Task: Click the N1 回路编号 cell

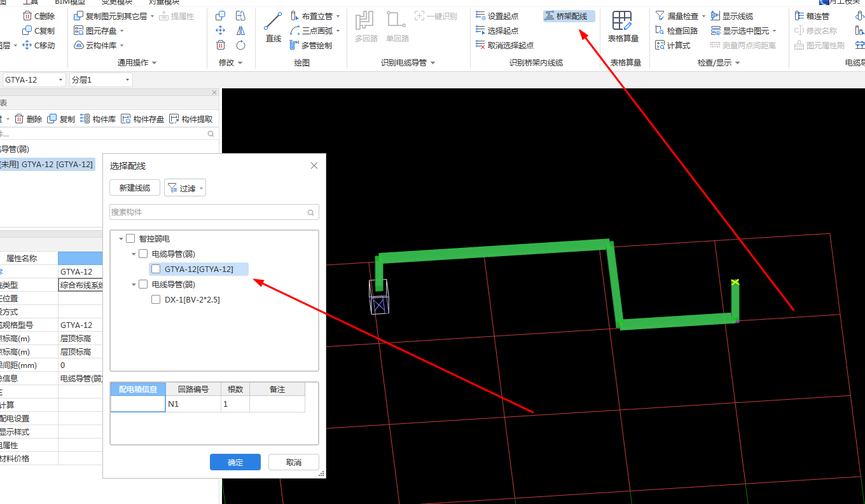Action: coord(193,404)
